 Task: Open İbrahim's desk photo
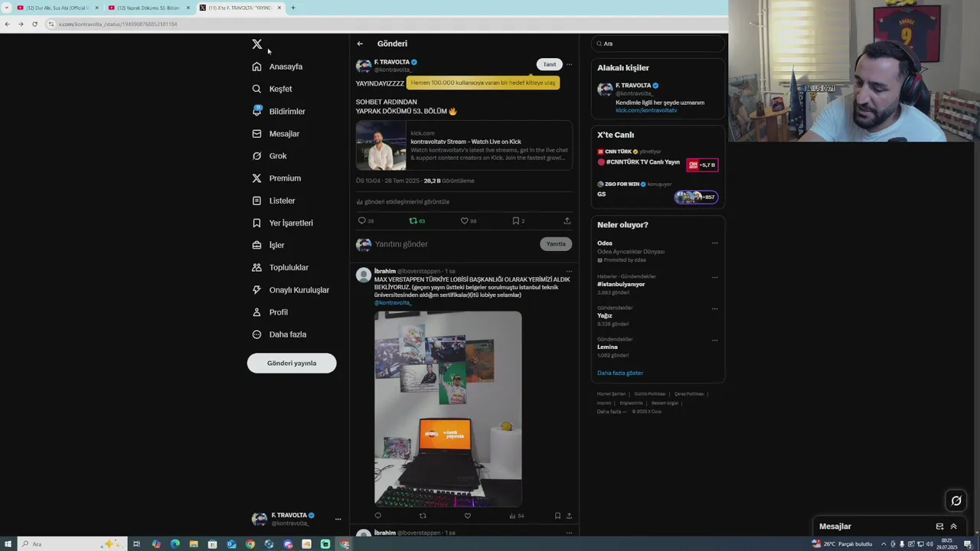[448, 409]
